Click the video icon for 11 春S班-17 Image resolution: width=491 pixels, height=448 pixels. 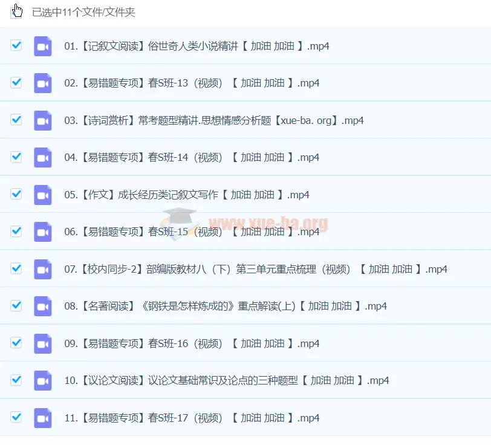pyautogui.click(x=42, y=418)
